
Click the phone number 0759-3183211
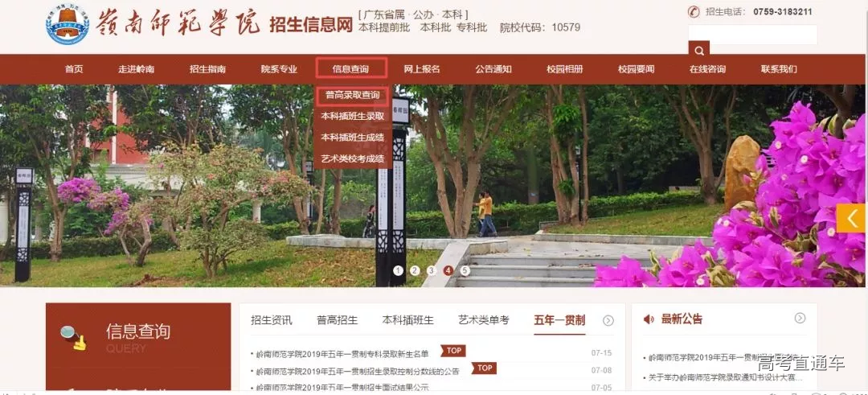[x=783, y=11]
